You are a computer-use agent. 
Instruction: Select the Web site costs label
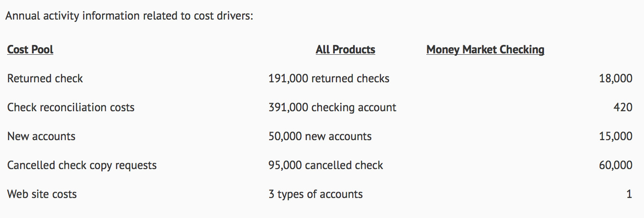pos(42,194)
